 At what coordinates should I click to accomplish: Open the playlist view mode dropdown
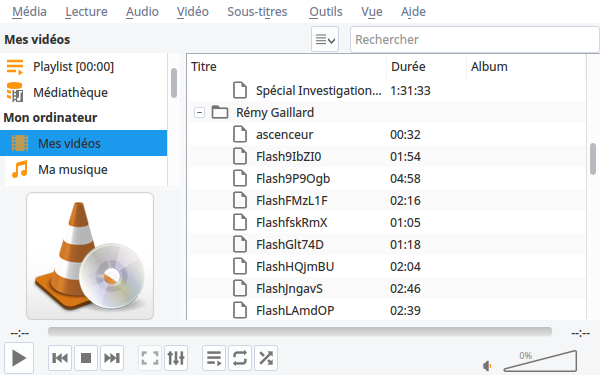[x=325, y=39]
